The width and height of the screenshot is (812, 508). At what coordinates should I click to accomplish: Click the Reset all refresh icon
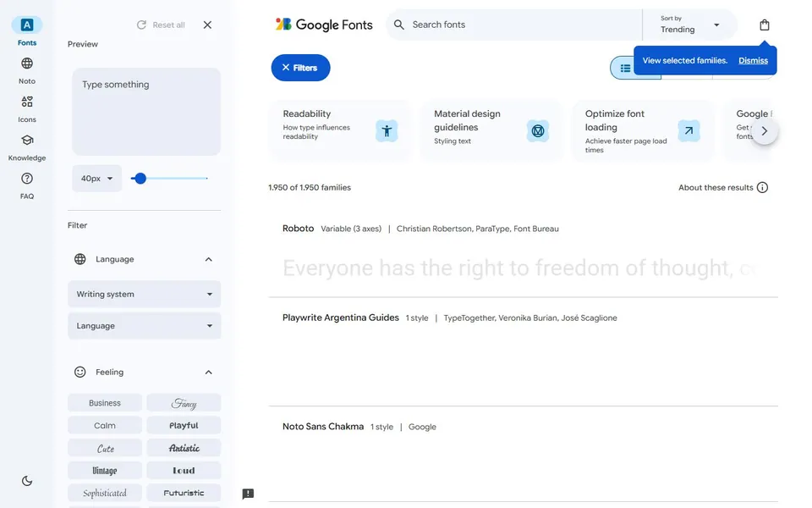[x=141, y=25]
